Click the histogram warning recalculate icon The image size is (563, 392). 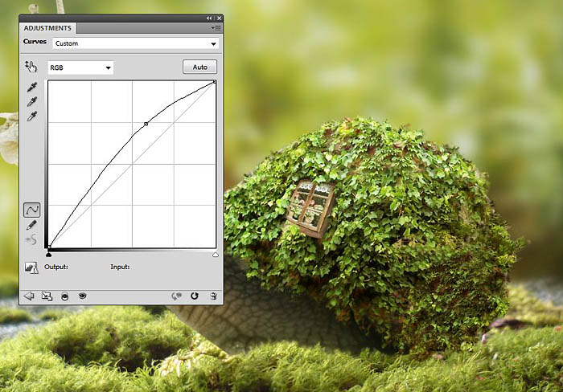tap(32, 267)
